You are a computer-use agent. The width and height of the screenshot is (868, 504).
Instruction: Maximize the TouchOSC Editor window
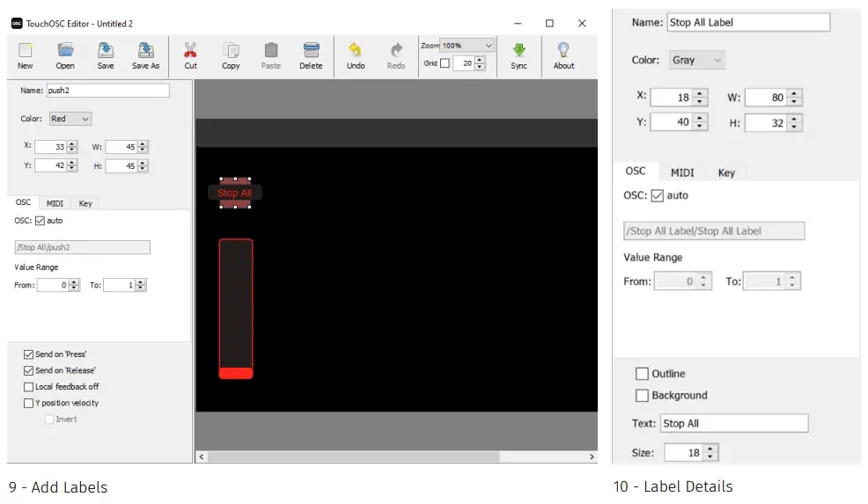pyautogui.click(x=549, y=23)
